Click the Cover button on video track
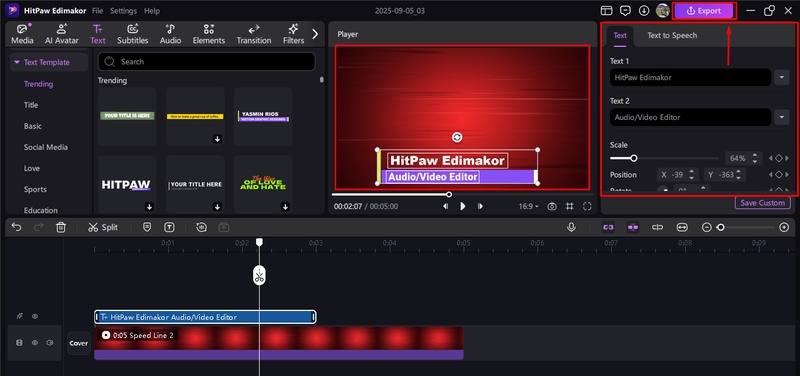 [x=79, y=343]
